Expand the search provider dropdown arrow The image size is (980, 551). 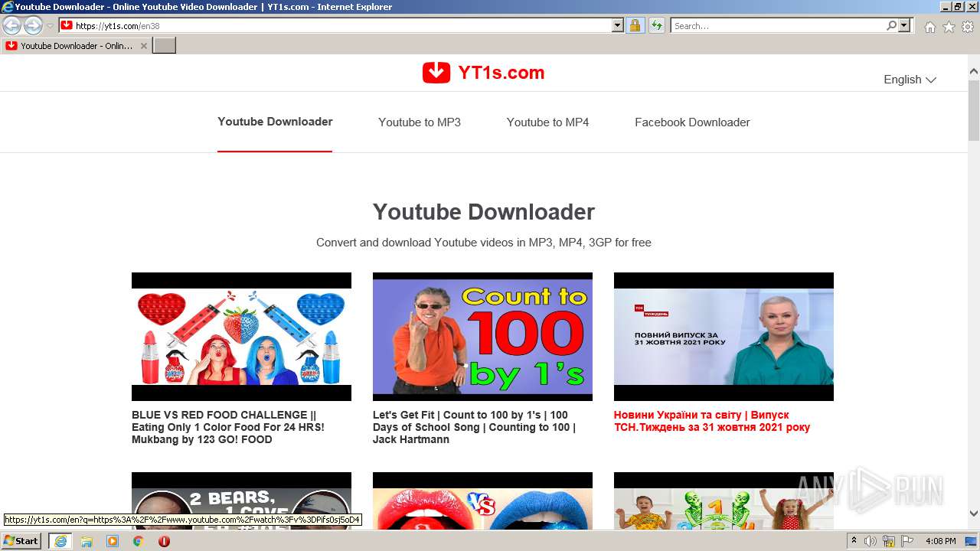point(904,25)
